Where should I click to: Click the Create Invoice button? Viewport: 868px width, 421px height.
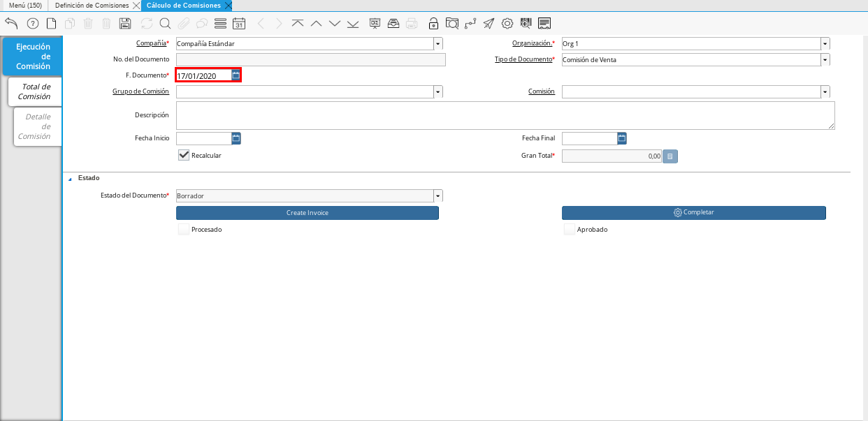tap(308, 212)
